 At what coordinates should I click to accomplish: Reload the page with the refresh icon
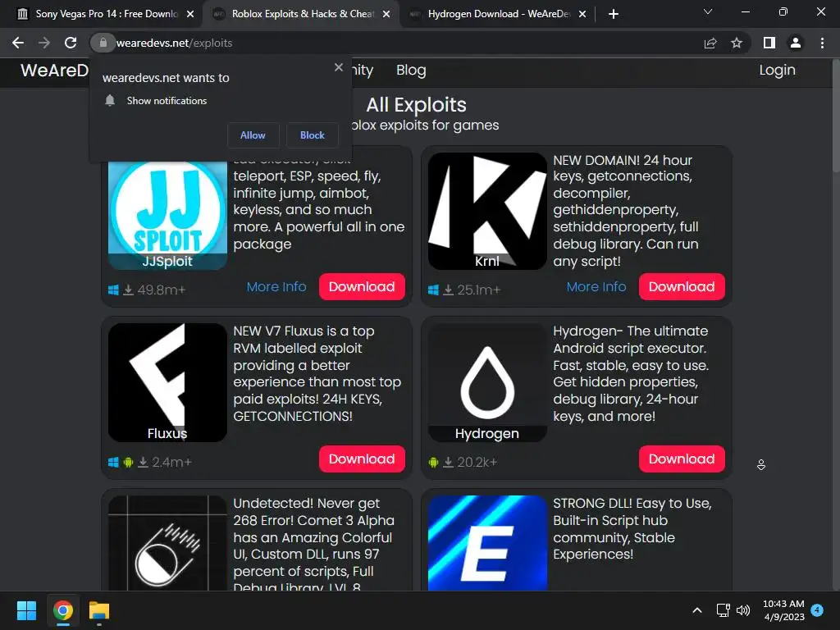pyautogui.click(x=71, y=43)
